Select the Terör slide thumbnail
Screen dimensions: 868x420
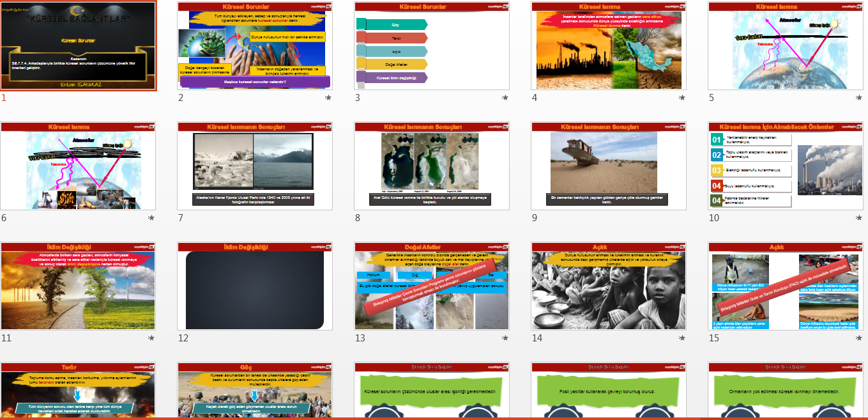78,391
